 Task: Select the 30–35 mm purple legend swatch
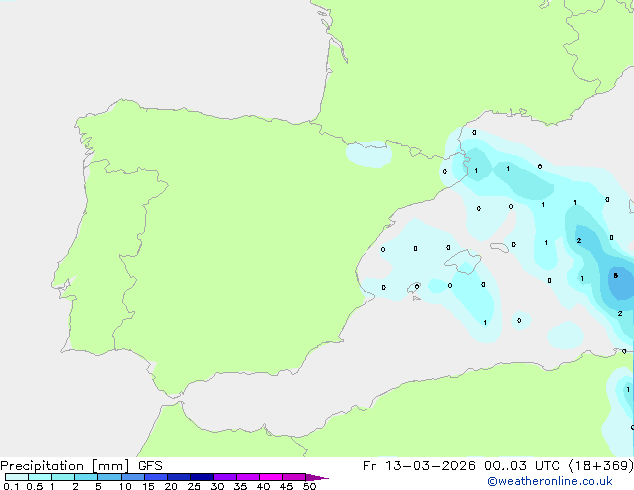tap(225, 477)
